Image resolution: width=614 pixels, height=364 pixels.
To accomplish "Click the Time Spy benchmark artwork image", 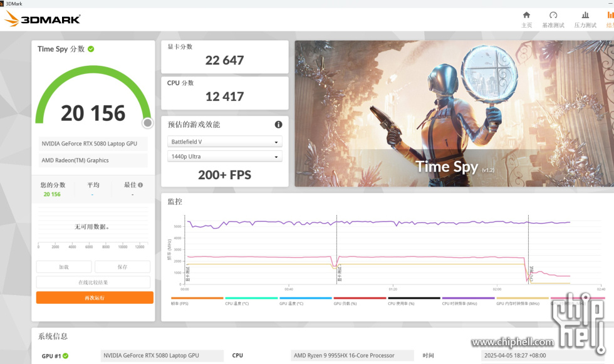I will point(454,113).
